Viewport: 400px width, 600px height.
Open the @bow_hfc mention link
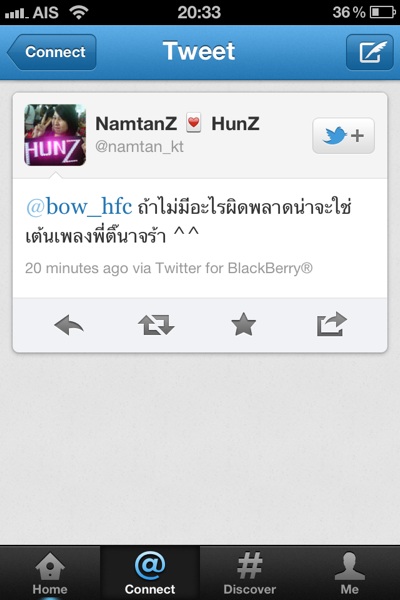[x=79, y=207]
